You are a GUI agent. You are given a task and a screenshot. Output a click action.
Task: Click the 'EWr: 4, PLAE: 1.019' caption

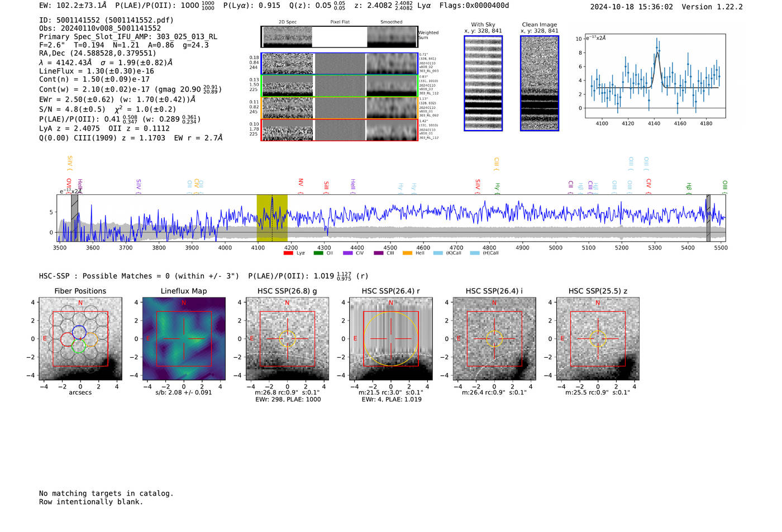pyautogui.click(x=392, y=400)
